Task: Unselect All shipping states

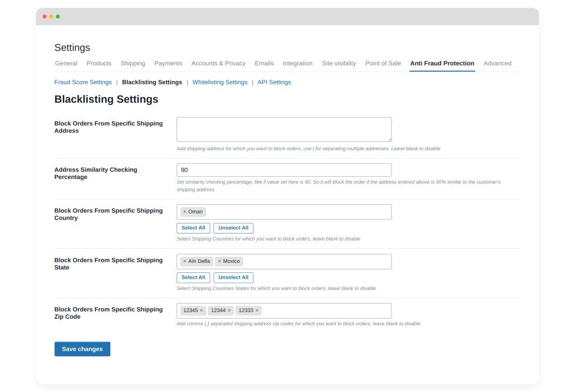Action: [234, 278]
